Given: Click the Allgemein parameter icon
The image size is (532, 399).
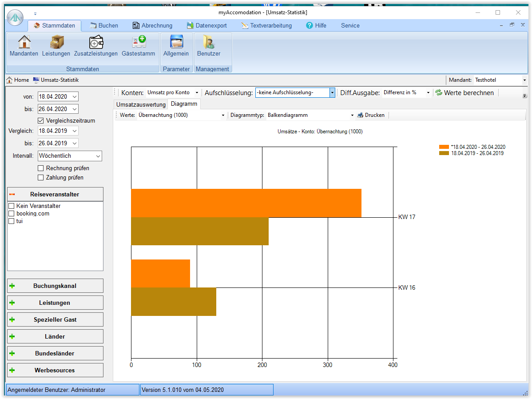Looking at the screenshot, I should [176, 42].
